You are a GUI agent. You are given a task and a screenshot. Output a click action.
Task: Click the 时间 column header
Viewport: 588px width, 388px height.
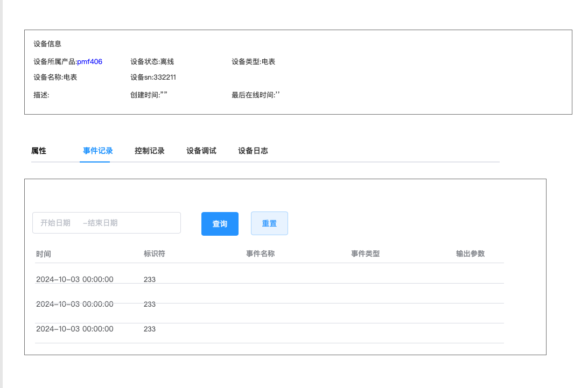point(44,254)
